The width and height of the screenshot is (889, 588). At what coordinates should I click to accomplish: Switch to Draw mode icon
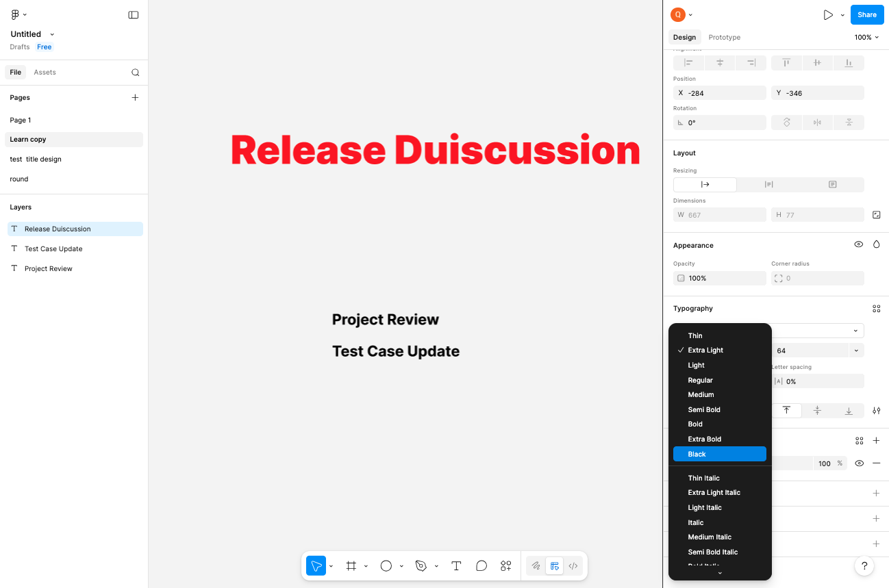[x=536, y=566]
